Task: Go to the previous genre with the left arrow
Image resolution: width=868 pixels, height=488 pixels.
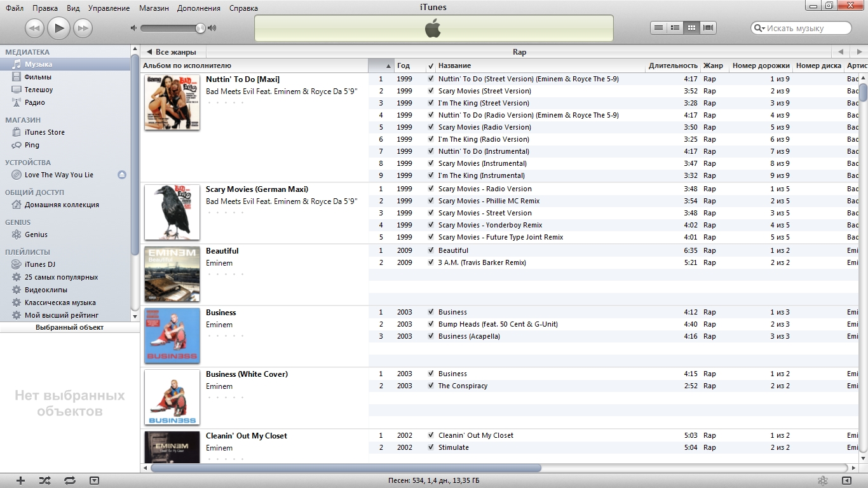Action: [x=841, y=52]
